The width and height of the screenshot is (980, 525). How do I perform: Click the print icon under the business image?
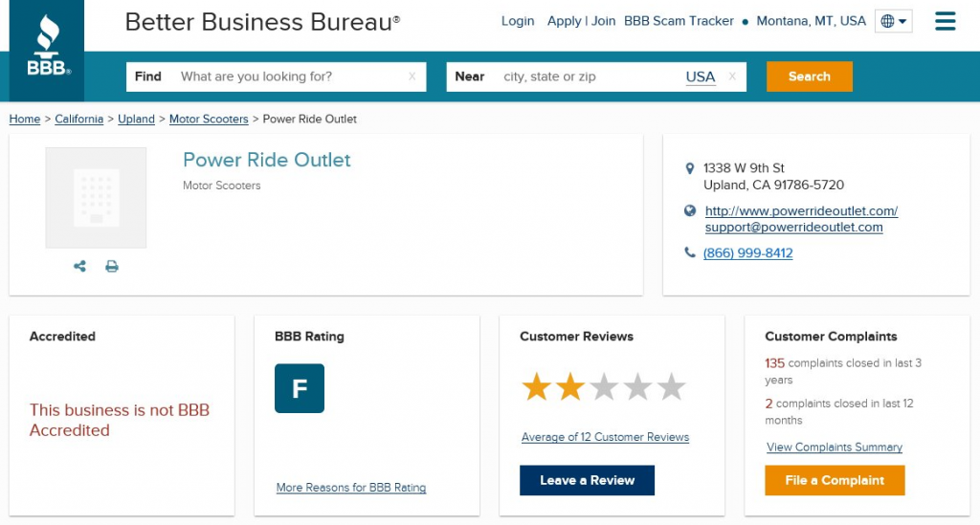112,267
